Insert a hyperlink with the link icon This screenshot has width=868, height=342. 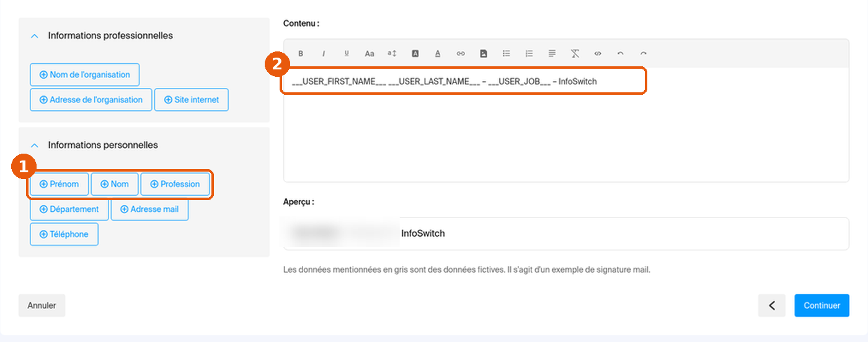coord(461,54)
